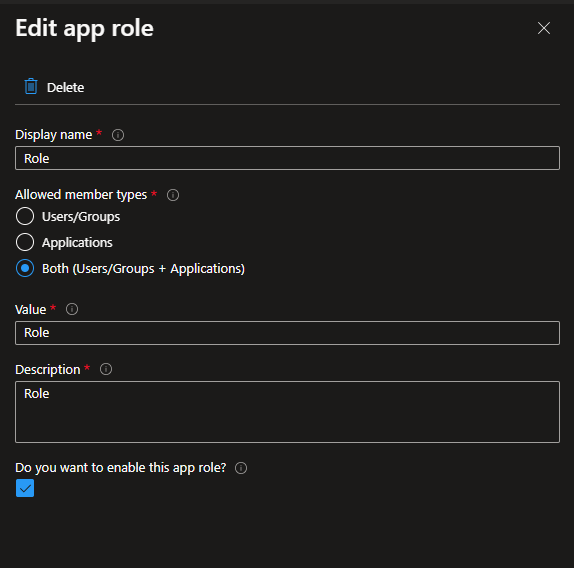Click the Display name field label
The width and height of the screenshot is (574, 568).
(x=53, y=135)
